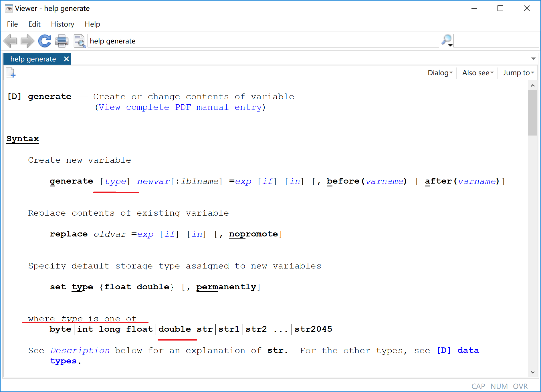Click varname link inside before()
The width and height of the screenshot is (541, 392).
pos(385,181)
